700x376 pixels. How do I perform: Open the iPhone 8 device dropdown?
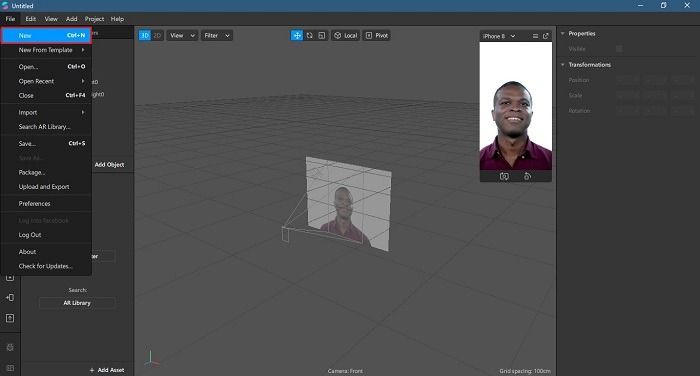(499, 36)
